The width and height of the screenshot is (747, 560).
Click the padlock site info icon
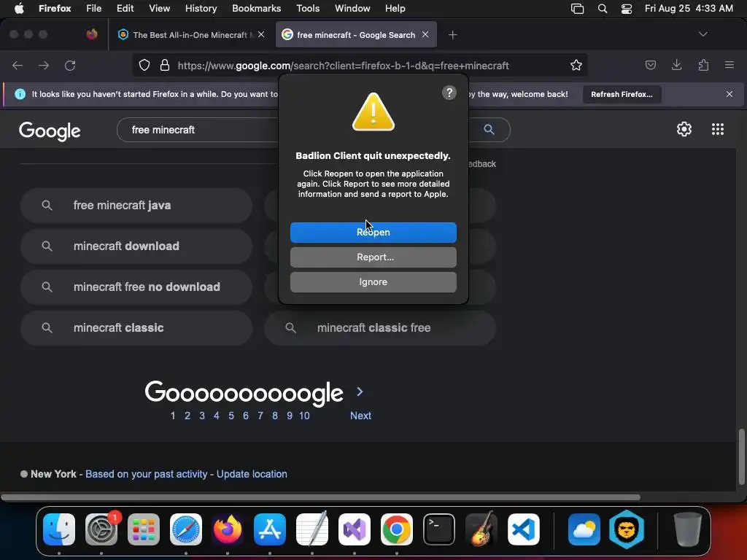(x=165, y=65)
